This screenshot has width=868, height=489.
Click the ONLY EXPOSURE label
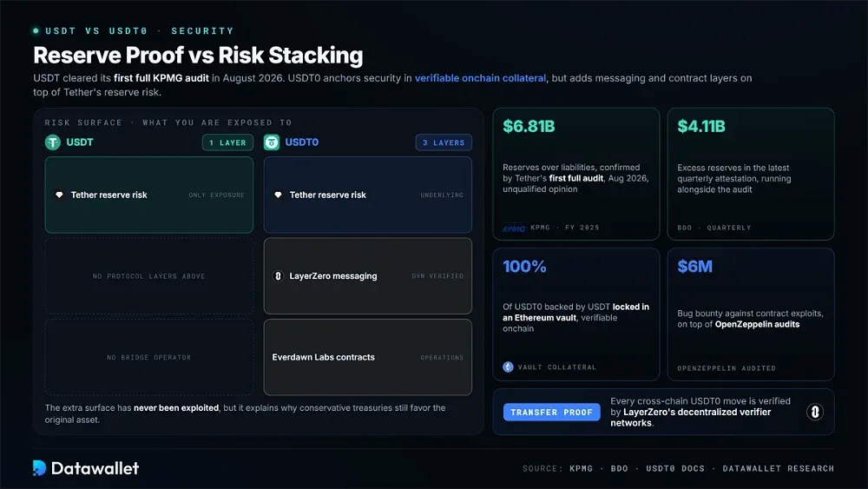216,195
